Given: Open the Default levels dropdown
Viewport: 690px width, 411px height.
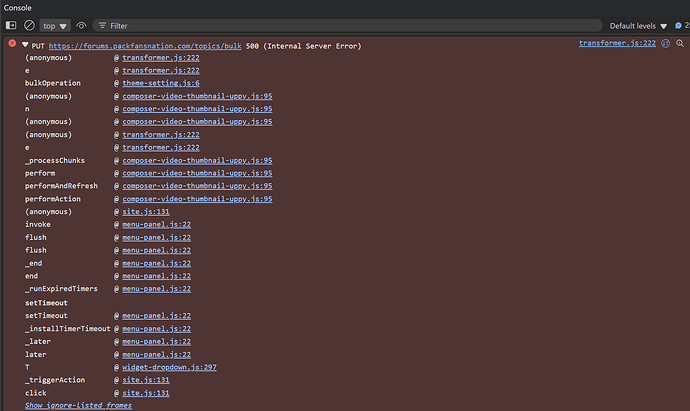Looking at the screenshot, I should (x=638, y=26).
